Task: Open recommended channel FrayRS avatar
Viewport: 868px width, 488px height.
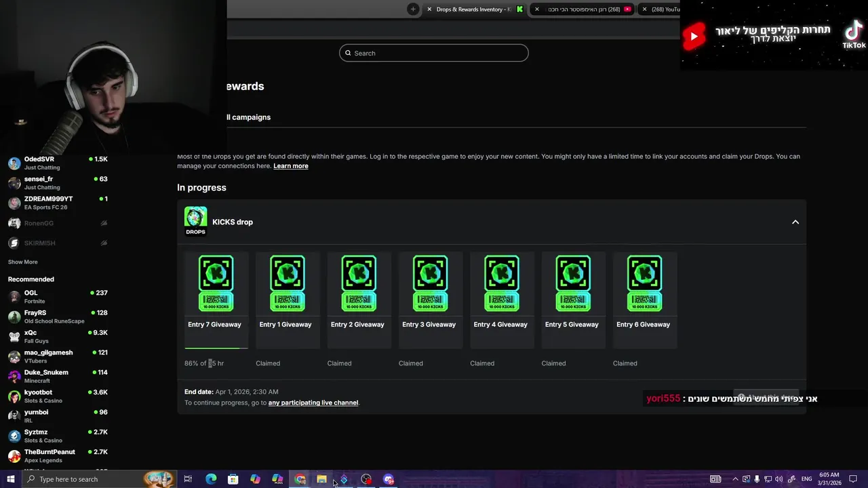Action: click(14, 317)
